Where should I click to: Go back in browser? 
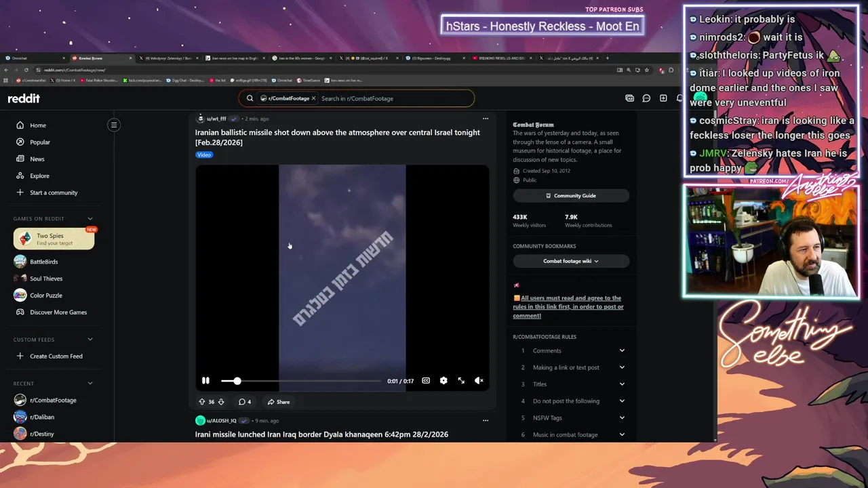[6, 70]
